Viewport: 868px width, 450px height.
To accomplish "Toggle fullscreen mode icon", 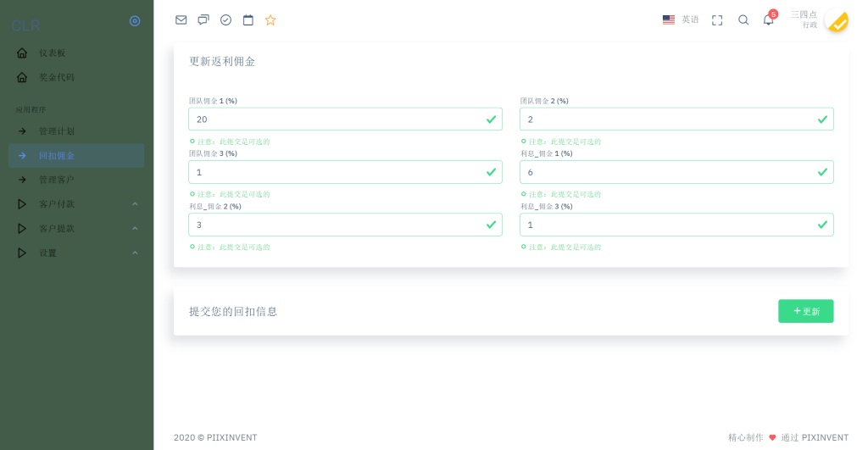I will pyautogui.click(x=717, y=20).
